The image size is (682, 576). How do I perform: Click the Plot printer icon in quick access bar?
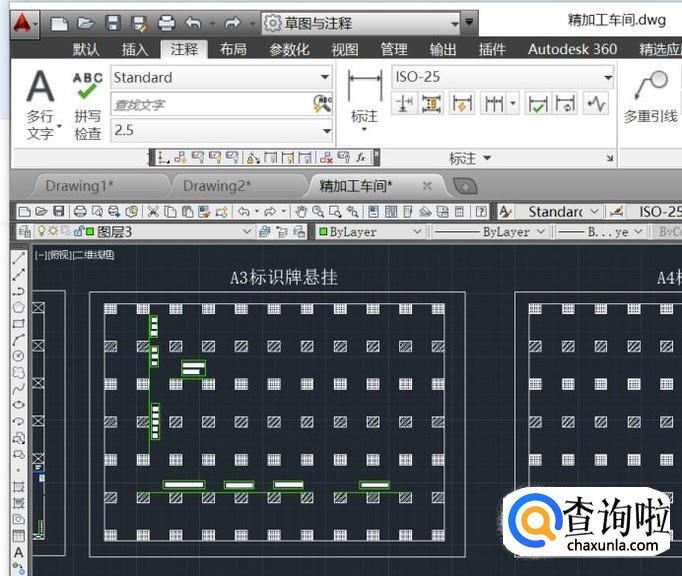166,23
